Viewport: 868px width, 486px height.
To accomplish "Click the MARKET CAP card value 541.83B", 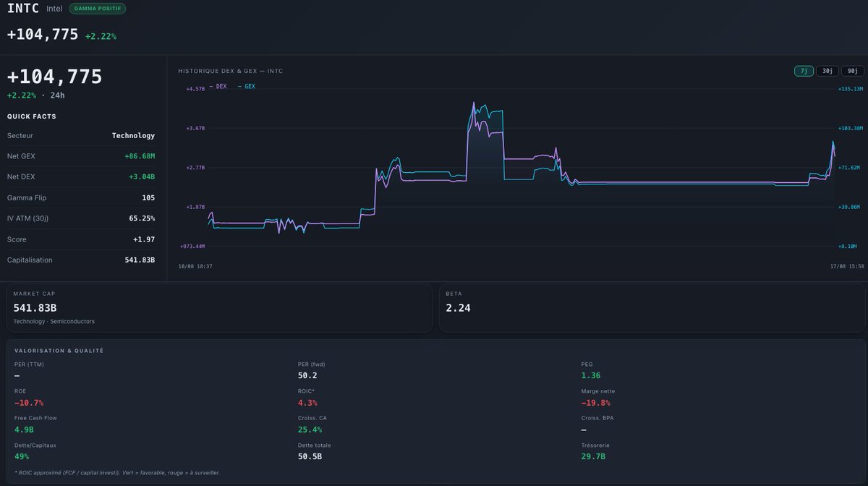I will pos(35,308).
